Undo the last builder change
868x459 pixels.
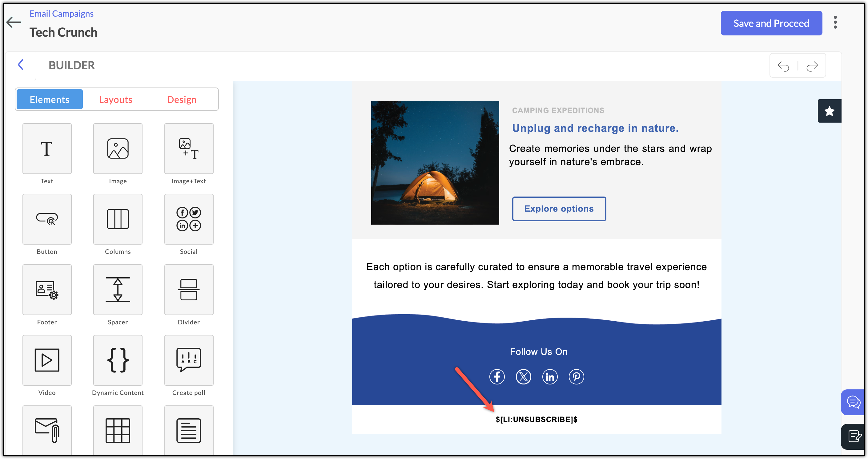click(x=783, y=66)
